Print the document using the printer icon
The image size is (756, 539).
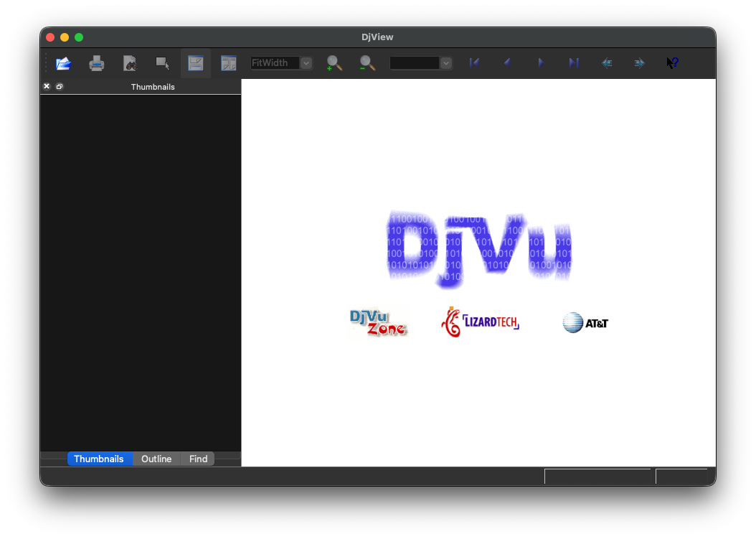pyautogui.click(x=96, y=63)
